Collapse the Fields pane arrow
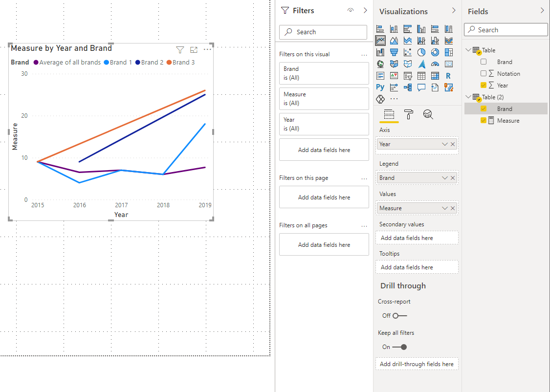550x392 pixels. [542, 11]
